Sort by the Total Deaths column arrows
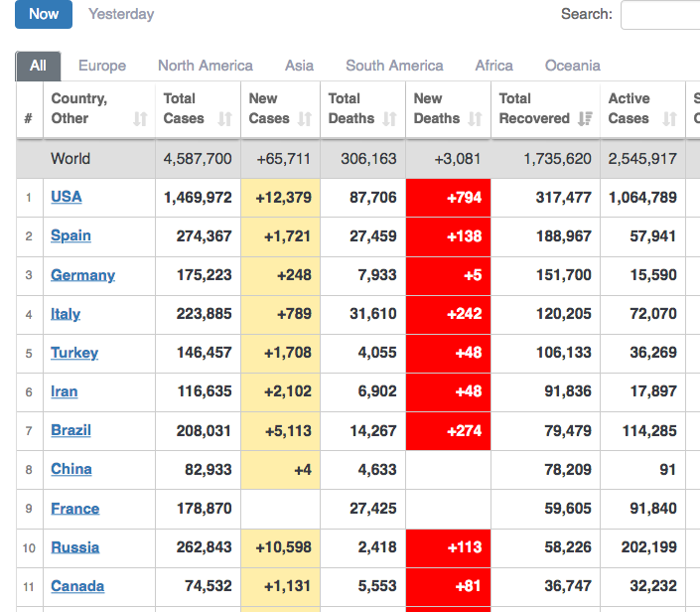This screenshot has height=612, width=700. [x=390, y=119]
